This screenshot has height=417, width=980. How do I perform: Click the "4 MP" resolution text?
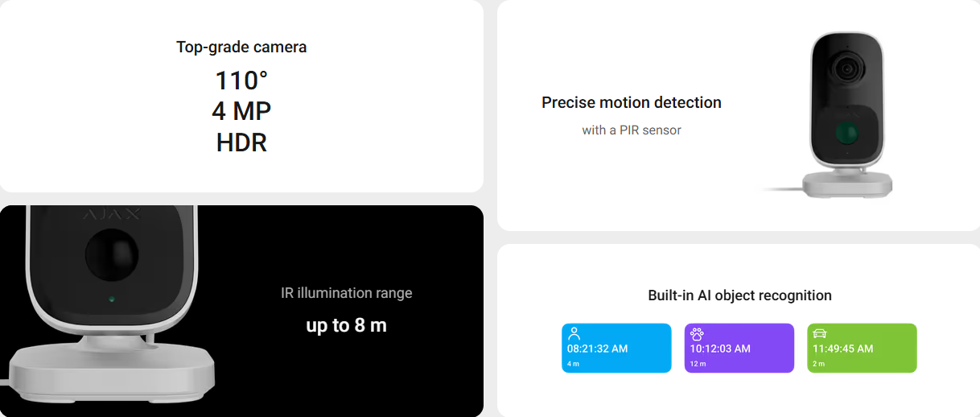[241, 111]
